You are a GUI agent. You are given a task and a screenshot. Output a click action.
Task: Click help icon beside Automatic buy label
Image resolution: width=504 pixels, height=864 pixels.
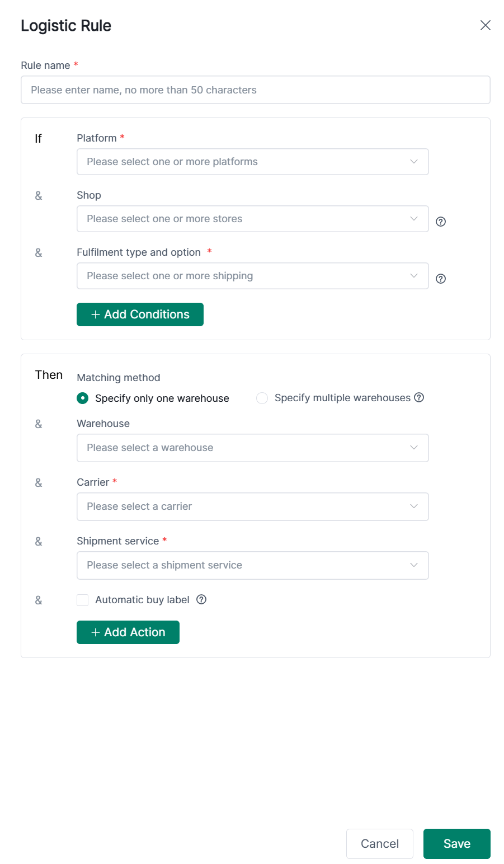click(x=202, y=599)
